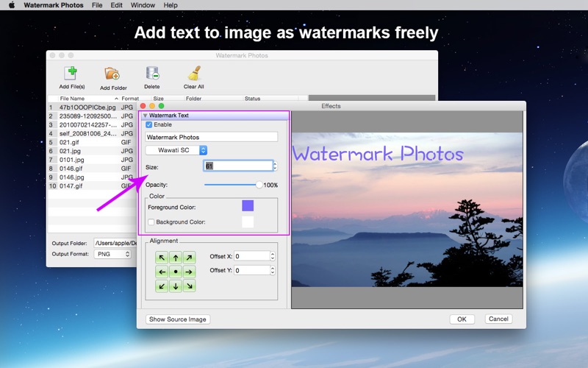Open the Help menu

(171, 5)
